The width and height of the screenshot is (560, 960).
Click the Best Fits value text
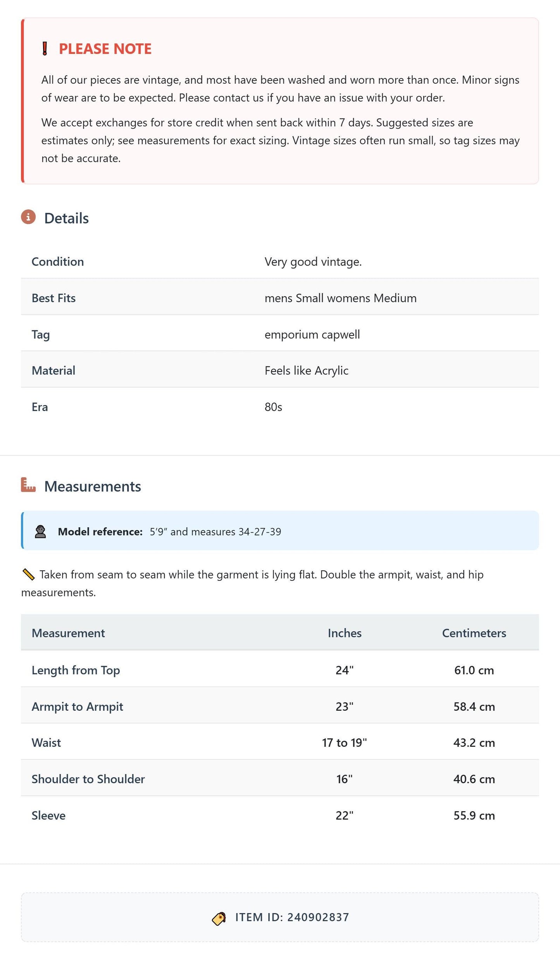[x=341, y=298]
